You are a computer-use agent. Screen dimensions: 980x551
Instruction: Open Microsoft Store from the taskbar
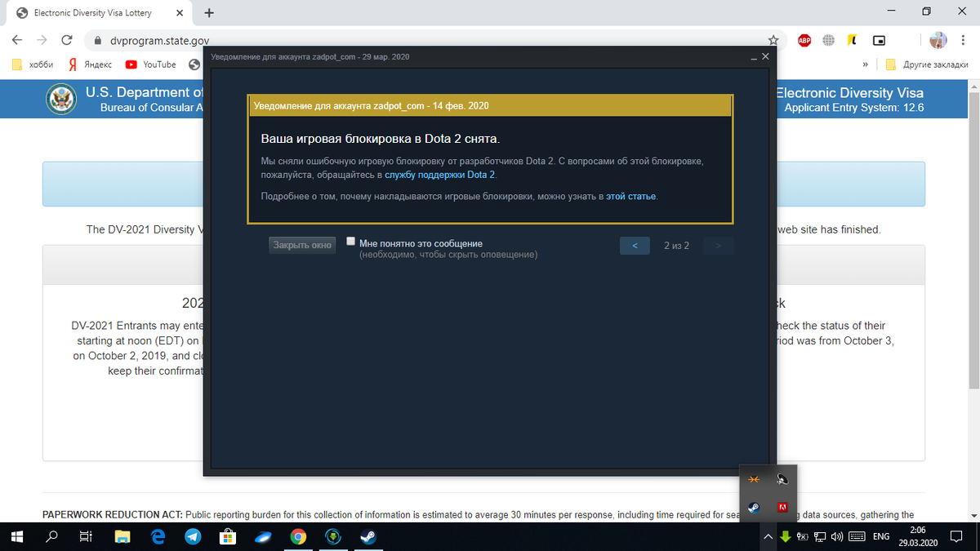coord(228,536)
